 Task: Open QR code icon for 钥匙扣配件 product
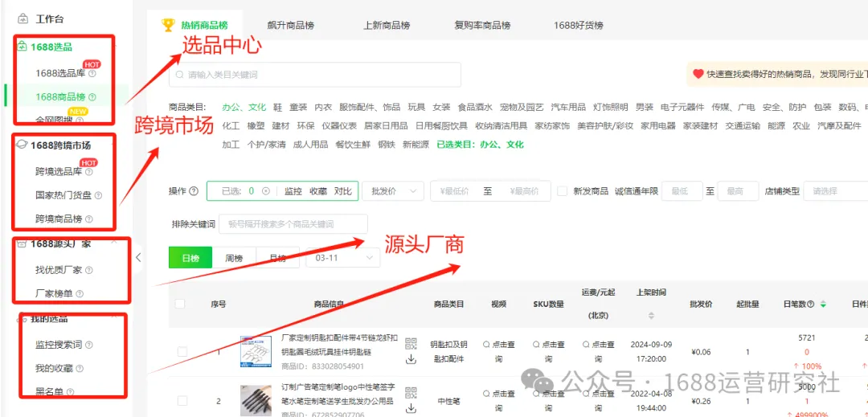(411, 343)
